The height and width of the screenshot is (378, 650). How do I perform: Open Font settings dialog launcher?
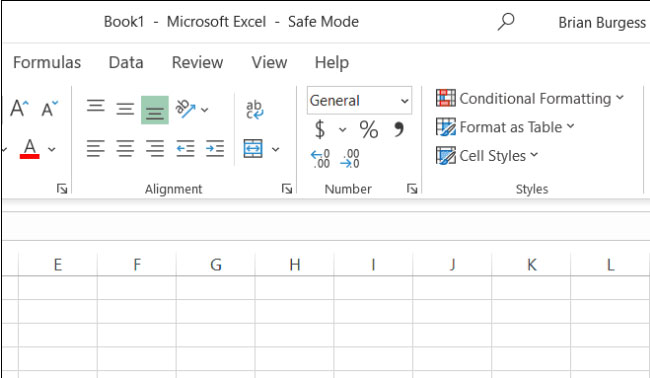click(62, 189)
